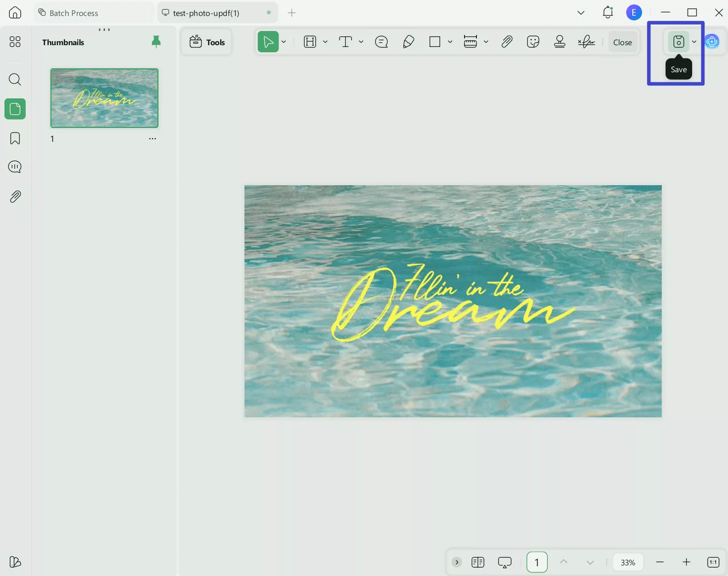Open the Comments panel in sidebar
Image resolution: width=728 pixels, height=576 pixels.
(15, 167)
